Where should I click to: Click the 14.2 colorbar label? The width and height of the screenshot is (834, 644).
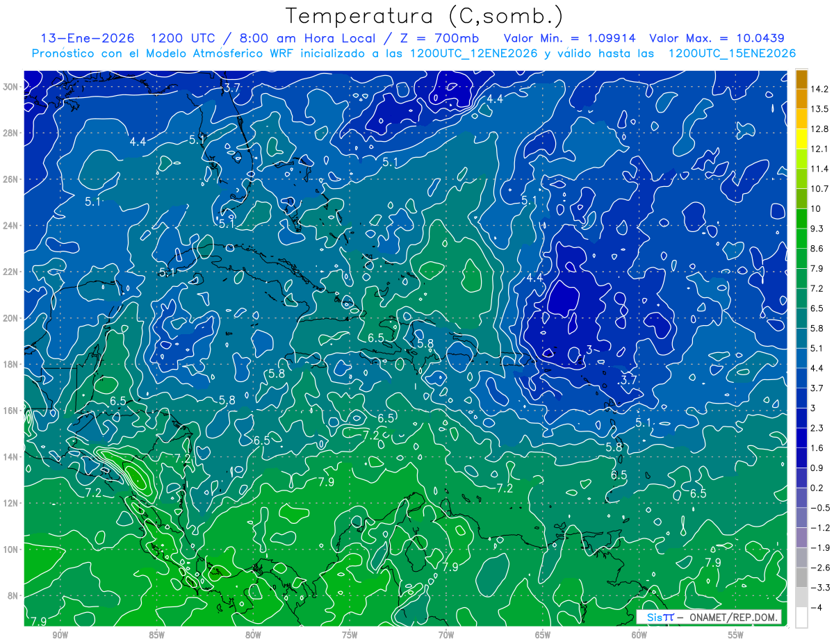[821, 89]
